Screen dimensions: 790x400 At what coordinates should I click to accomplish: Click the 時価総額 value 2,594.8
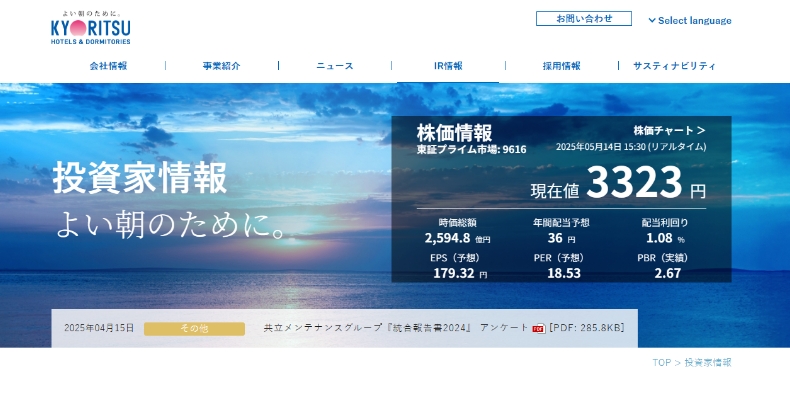click(447, 238)
